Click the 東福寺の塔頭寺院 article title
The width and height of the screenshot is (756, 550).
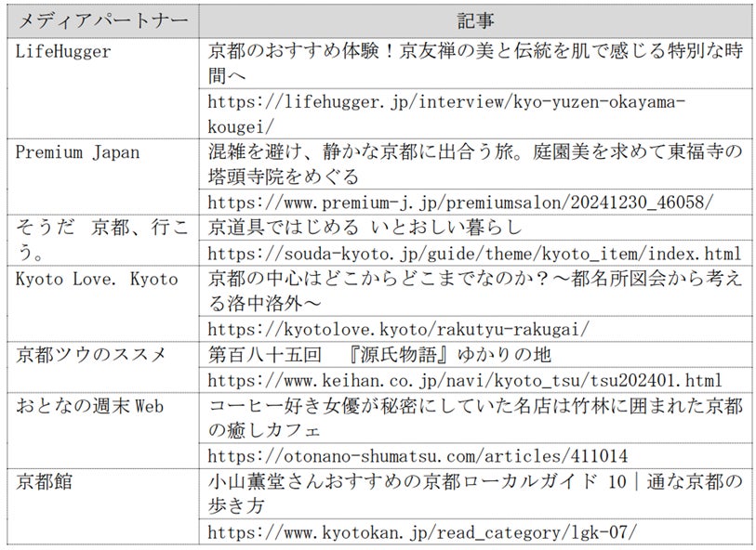[x=475, y=164]
